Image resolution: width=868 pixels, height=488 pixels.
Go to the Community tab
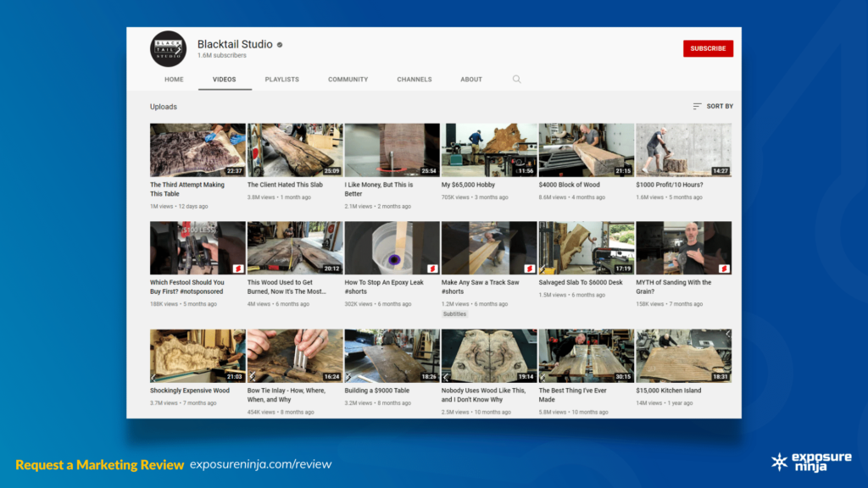click(x=348, y=79)
